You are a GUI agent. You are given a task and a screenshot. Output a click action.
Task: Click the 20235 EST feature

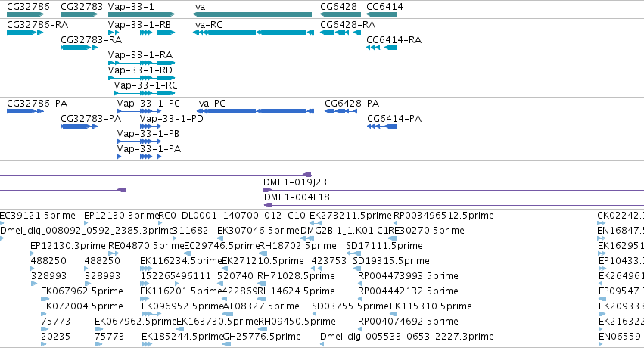(x=44, y=345)
